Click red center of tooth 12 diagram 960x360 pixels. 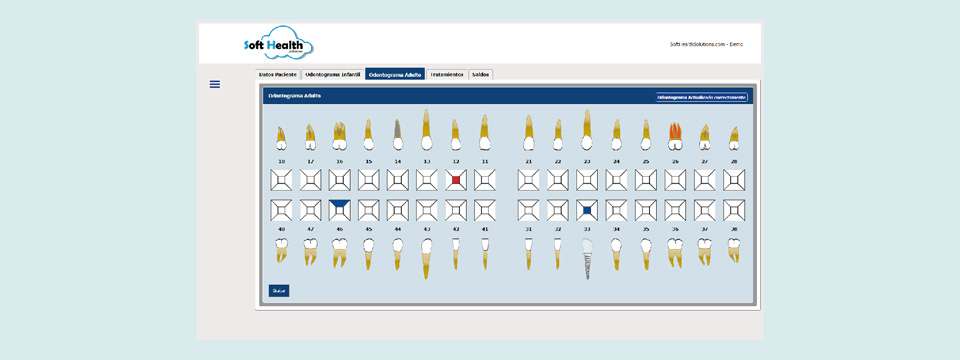click(x=456, y=180)
